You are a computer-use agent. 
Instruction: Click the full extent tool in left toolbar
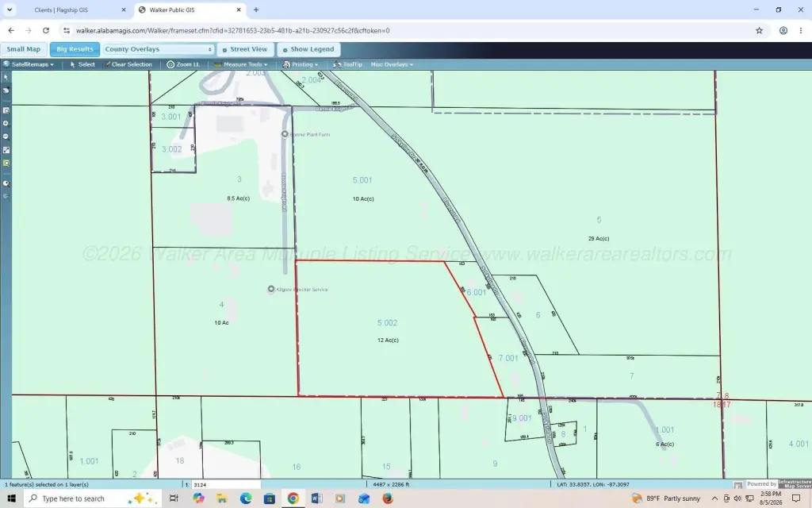click(6, 150)
